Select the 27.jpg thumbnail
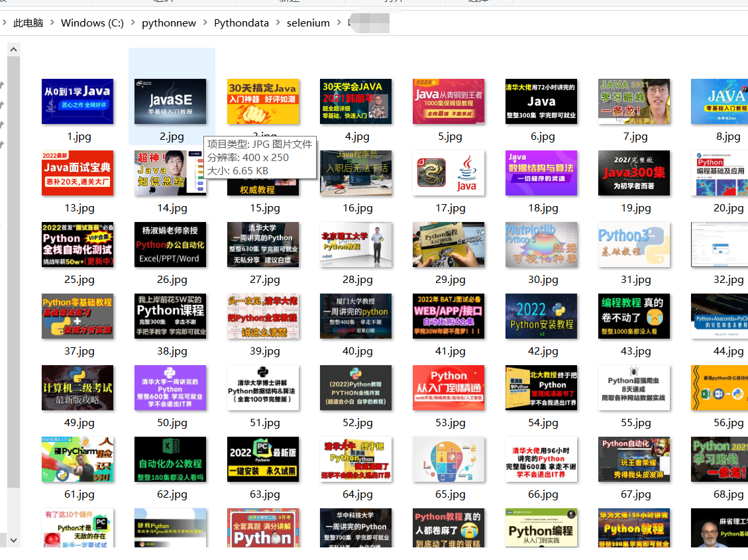The image size is (748, 560). (263, 245)
